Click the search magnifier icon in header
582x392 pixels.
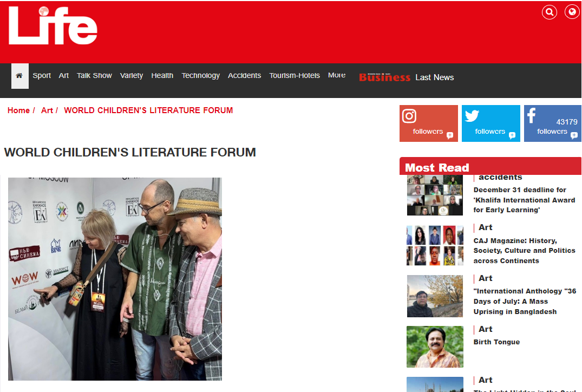click(550, 12)
